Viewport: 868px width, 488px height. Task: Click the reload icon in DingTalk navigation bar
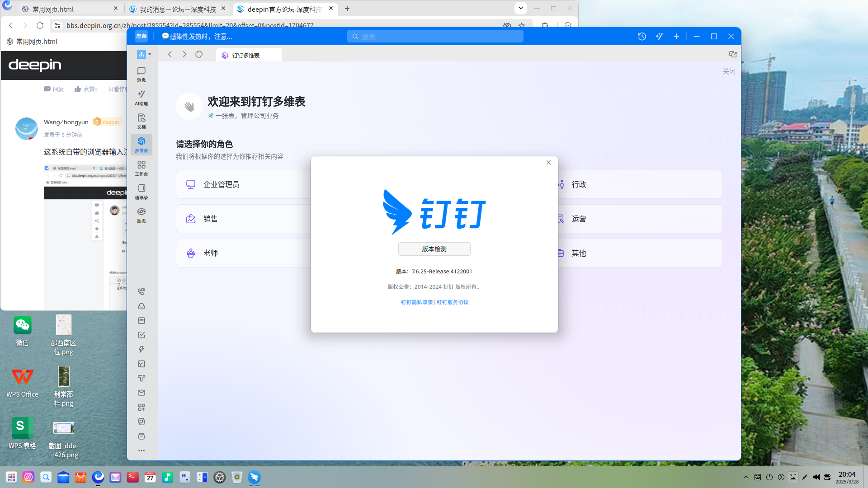pyautogui.click(x=199, y=54)
